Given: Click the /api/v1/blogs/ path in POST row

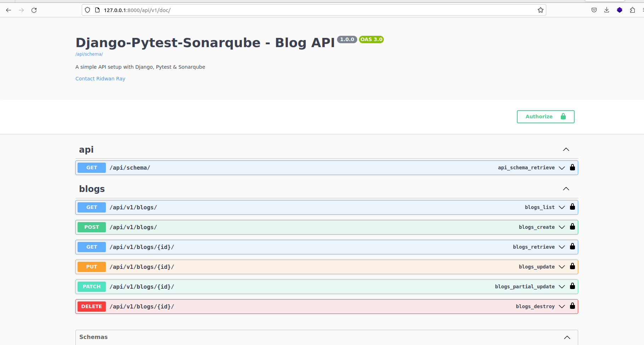Looking at the screenshot, I should tap(133, 227).
